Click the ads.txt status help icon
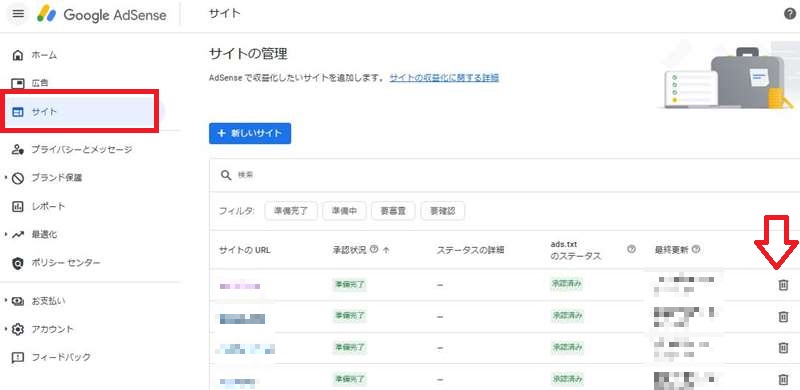The image size is (800, 390). (x=631, y=250)
